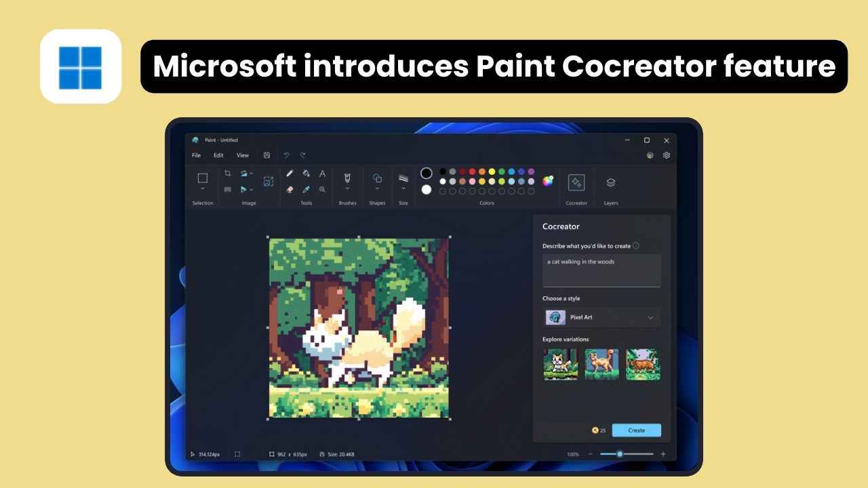The width and height of the screenshot is (868, 488).
Task: Open the File menu
Action: pos(196,155)
